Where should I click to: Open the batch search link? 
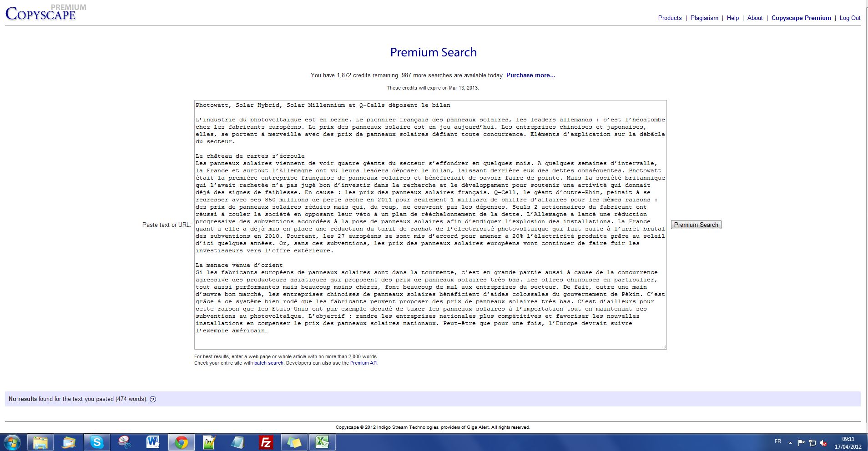point(268,363)
